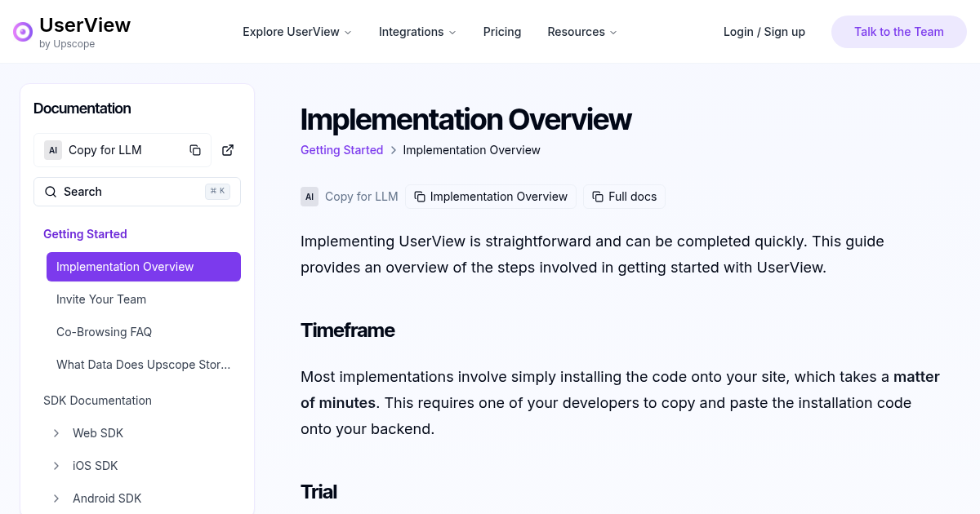This screenshot has width=980, height=514.
Task: Click the Full docs copy button
Action: coord(624,197)
